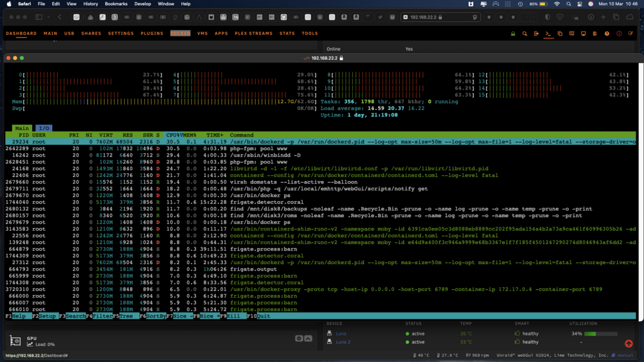
Task: Click the red alert notification icon
Action: (619, 33)
